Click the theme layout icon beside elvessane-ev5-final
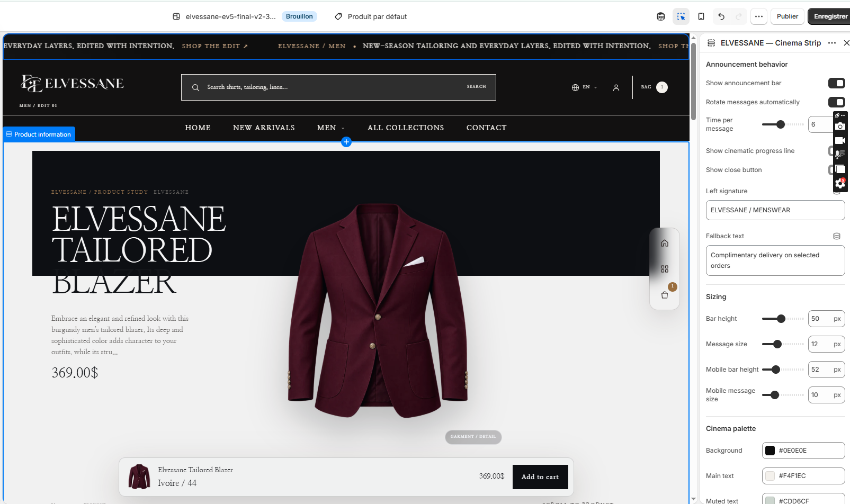850x504 pixels. 176,16
